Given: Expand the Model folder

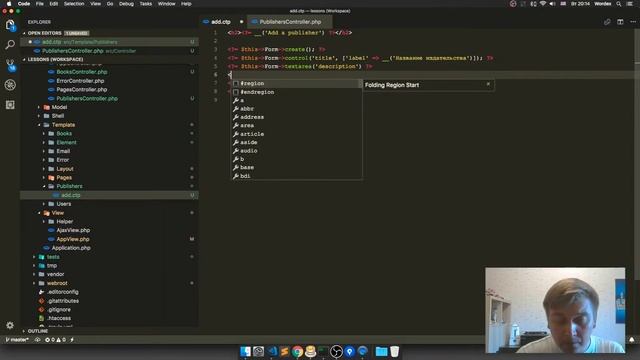Looking at the screenshot, I should [59, 107].
